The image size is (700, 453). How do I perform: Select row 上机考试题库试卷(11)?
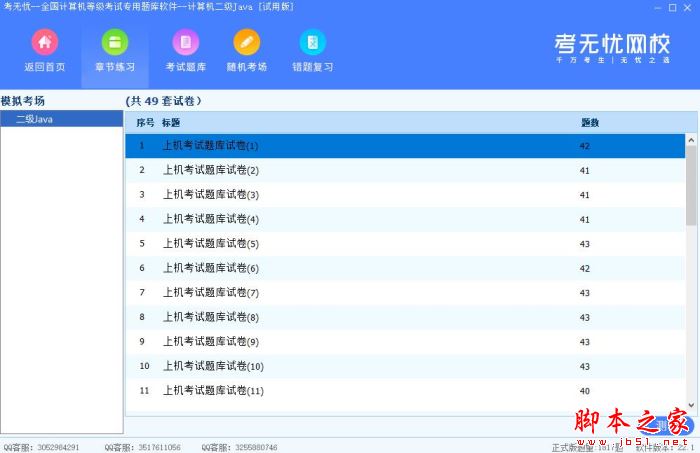[405, 391]
